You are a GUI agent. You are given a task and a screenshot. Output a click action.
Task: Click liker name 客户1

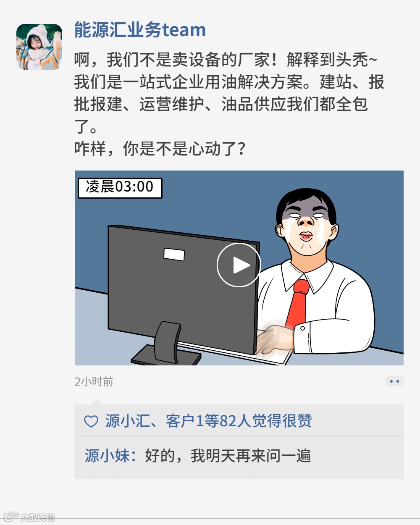(x=185, y=420)
